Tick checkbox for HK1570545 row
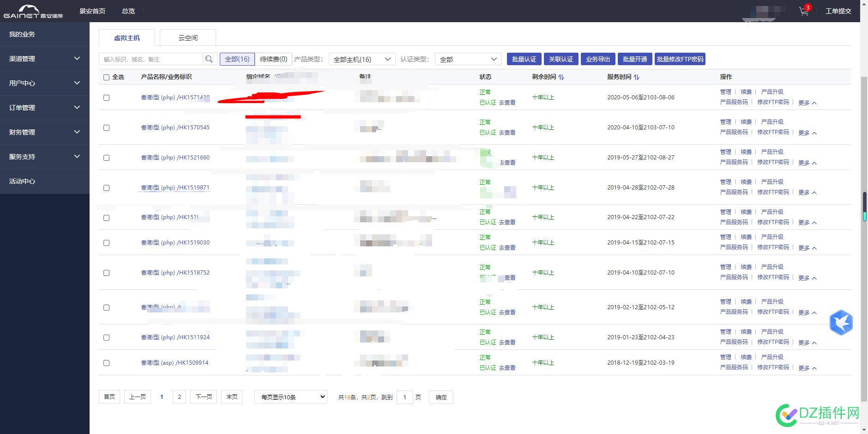The image size is (868, 434). (106, 128)
